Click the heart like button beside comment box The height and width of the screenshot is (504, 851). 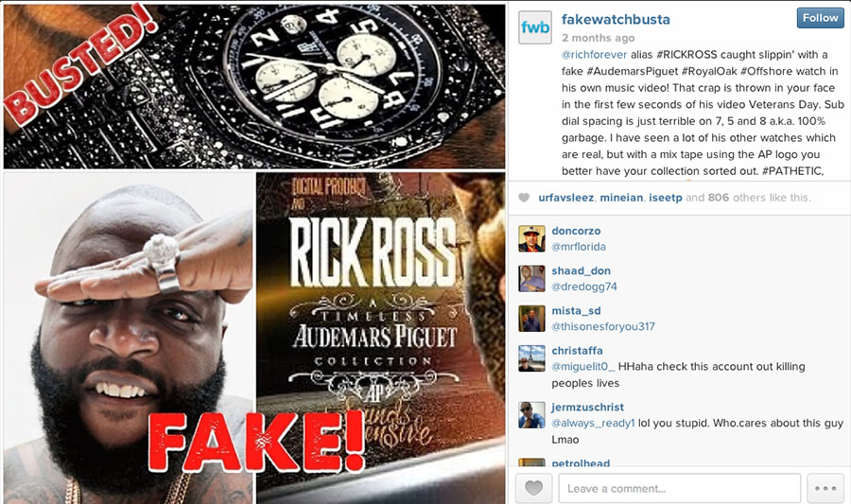(533, 488)
